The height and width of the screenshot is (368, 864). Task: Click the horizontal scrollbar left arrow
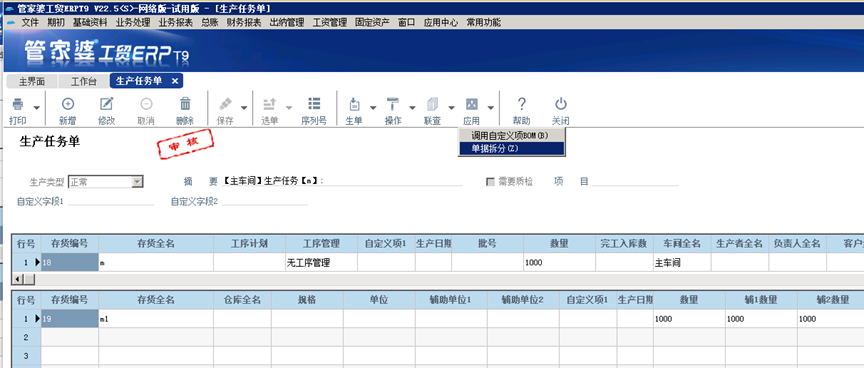tap(17, 279)
